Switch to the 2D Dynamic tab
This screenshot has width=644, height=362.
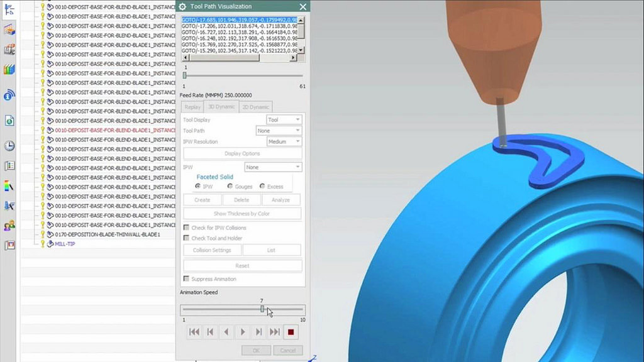pyautogui.click(x=255, y=107)
